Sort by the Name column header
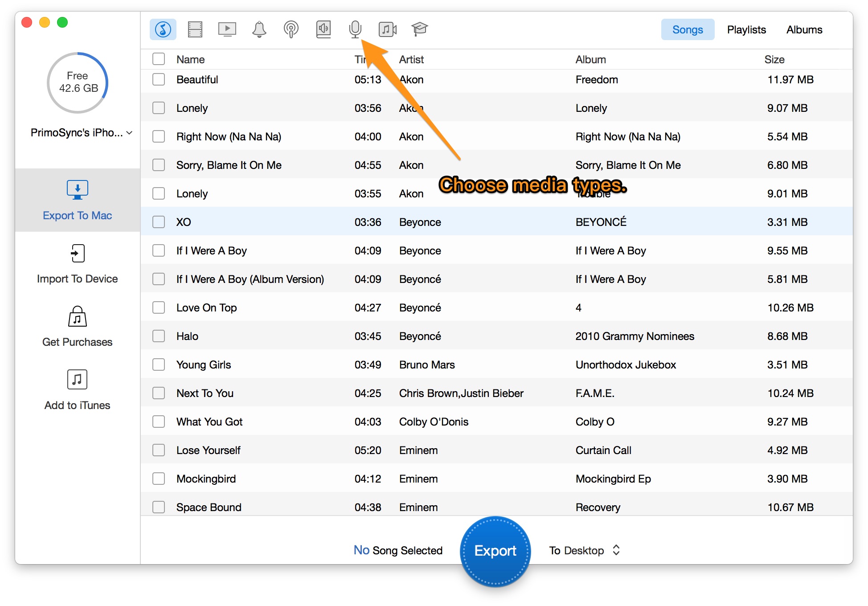Image resolution: width=868 pixels, height=606 pixels. pyautogui.click(x=191, y=59)
